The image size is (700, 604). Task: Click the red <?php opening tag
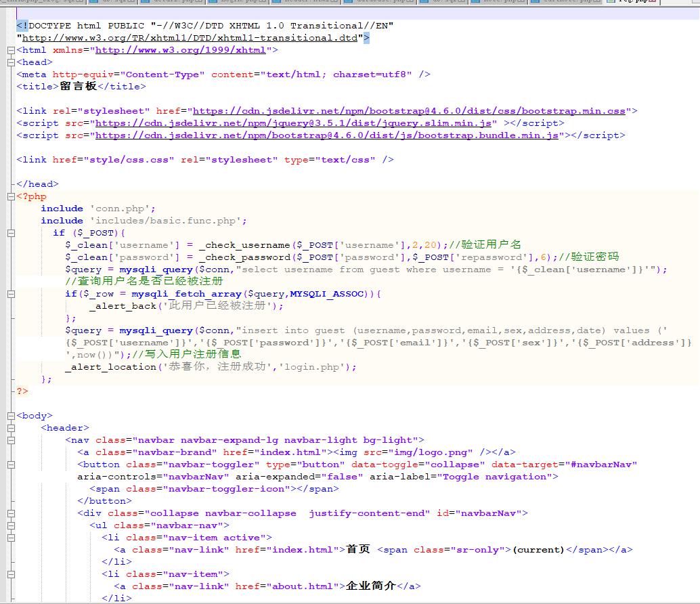[31, 196]
